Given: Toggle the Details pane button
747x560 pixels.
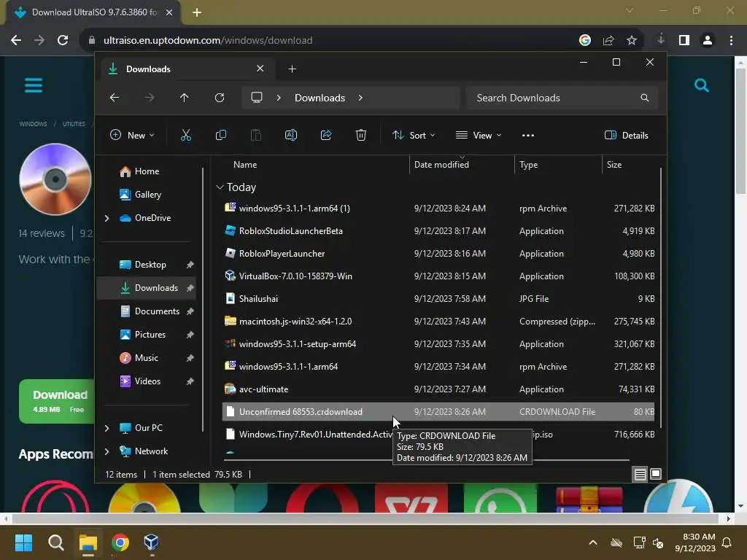Looking at the screenshot, I should (627, 135).
